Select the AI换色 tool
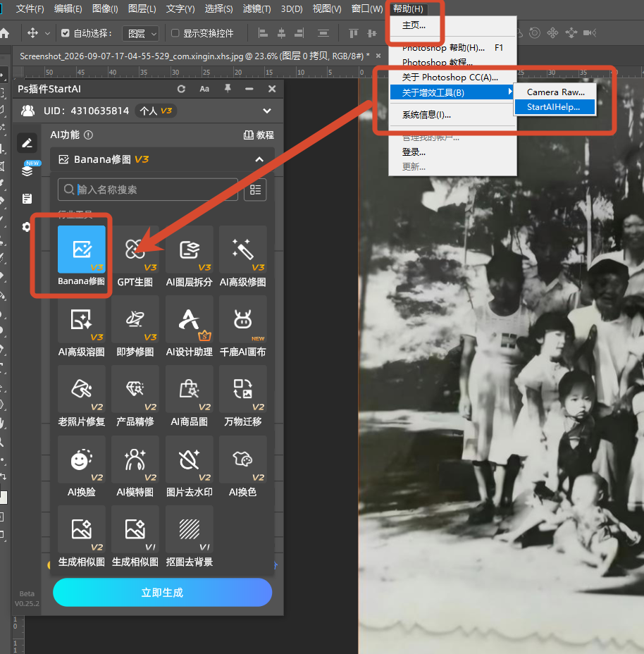The height and width of the screenshot is (654, 644). click(243, 467)
